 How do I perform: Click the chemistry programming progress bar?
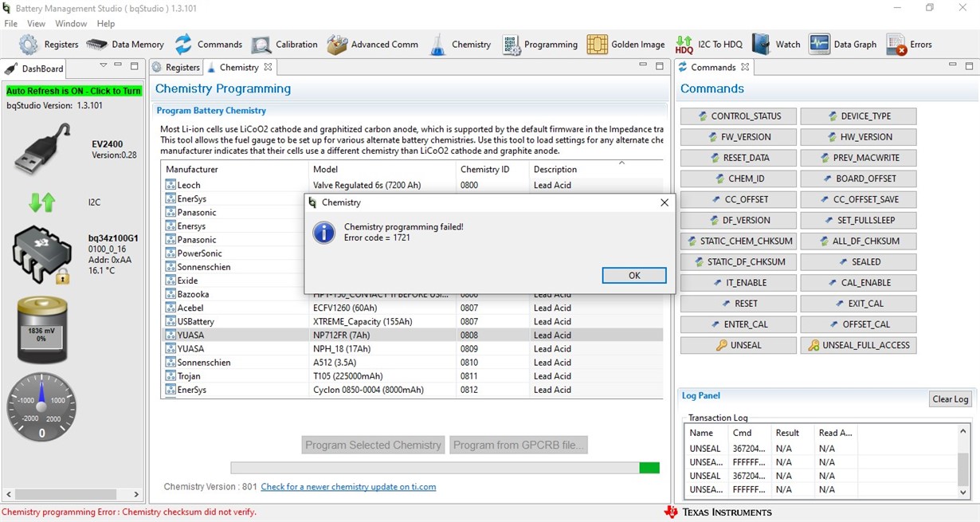445,468
